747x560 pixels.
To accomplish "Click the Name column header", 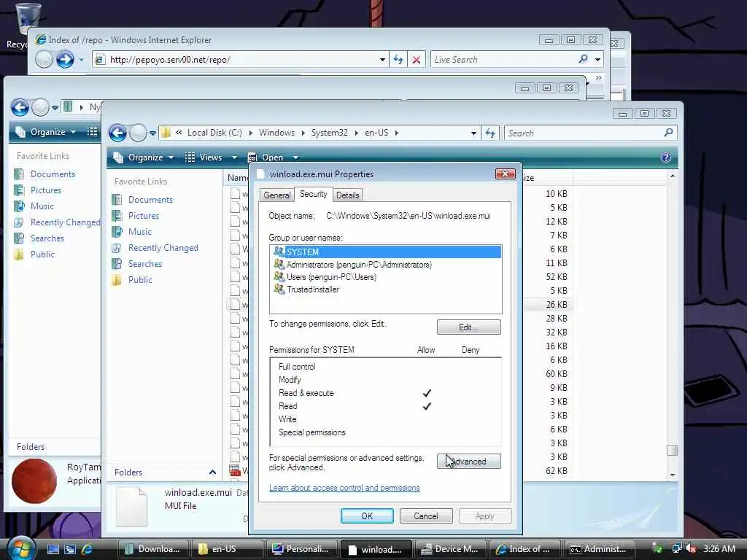I will click(x=237, y=178).
